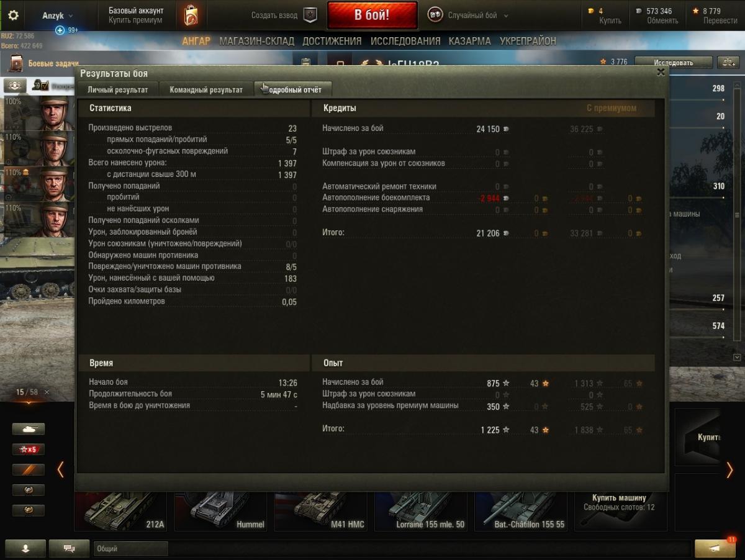
Task: Click Создать взвод platoon shield icon
Action: point(310,16)
